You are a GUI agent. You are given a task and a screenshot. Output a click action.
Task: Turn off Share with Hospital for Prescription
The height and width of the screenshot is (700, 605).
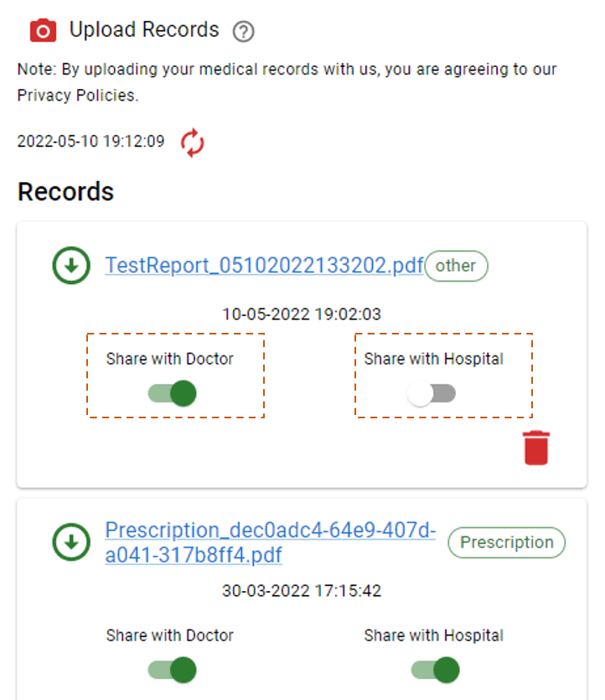pos(436,670)
